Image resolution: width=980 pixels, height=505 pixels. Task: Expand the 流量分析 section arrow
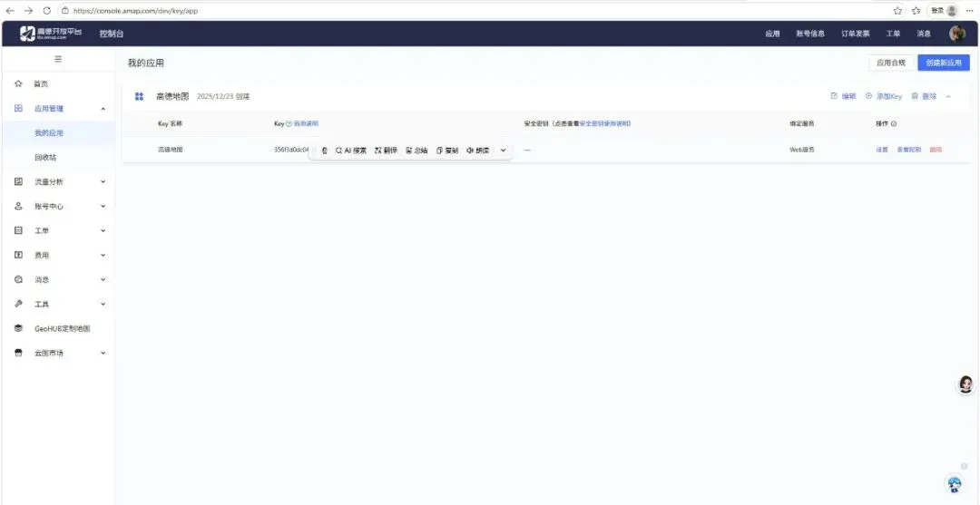(103, 181)
